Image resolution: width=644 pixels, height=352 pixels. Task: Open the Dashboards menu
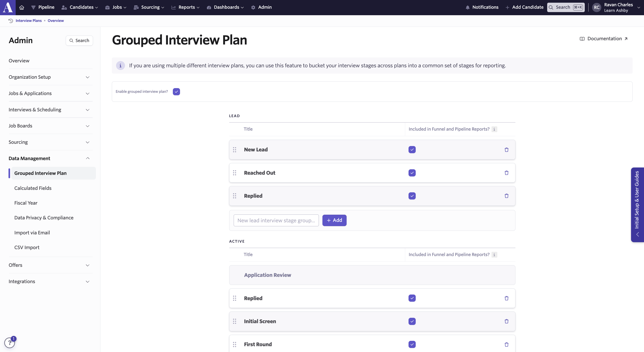[225, 7]
